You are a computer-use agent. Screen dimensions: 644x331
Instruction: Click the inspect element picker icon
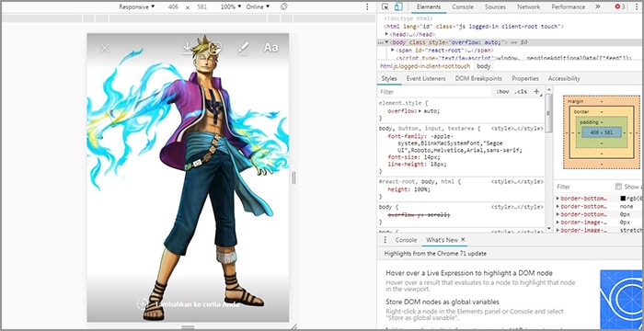point(385,7)
